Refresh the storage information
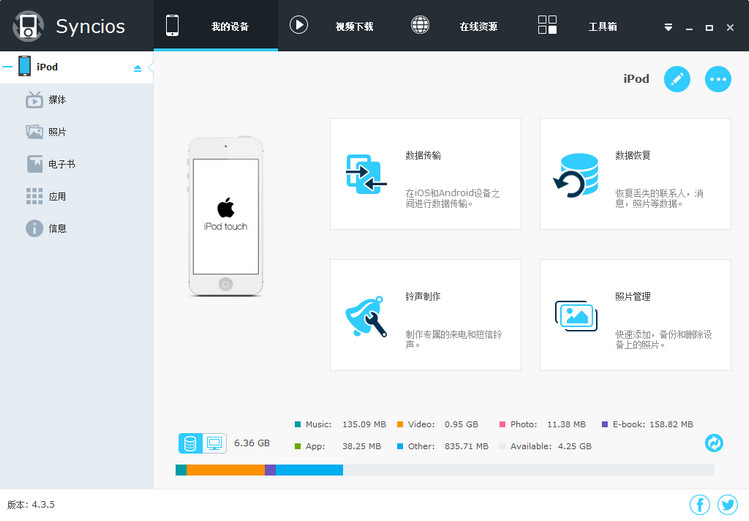 pyautogui.click(x=714, y=443)
